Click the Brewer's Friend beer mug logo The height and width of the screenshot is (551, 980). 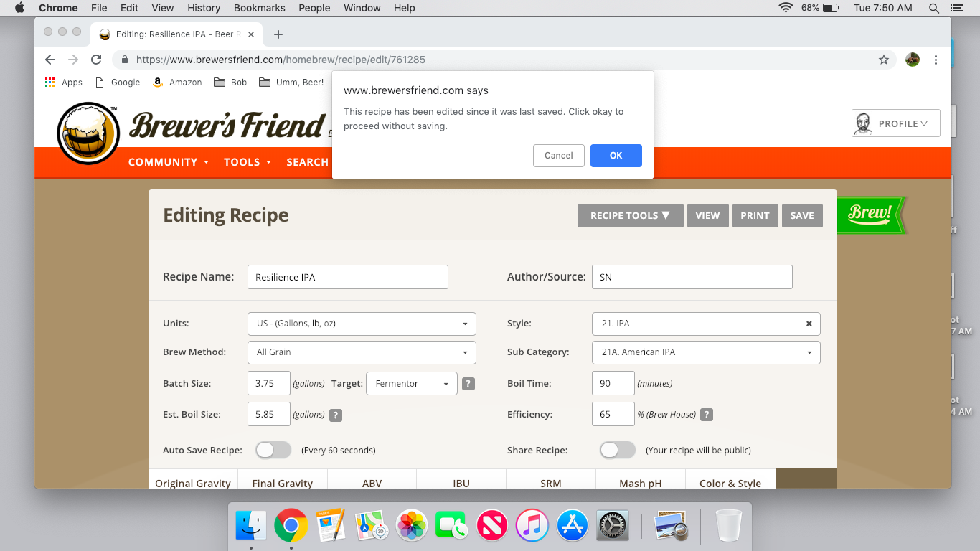click(88, 133)
